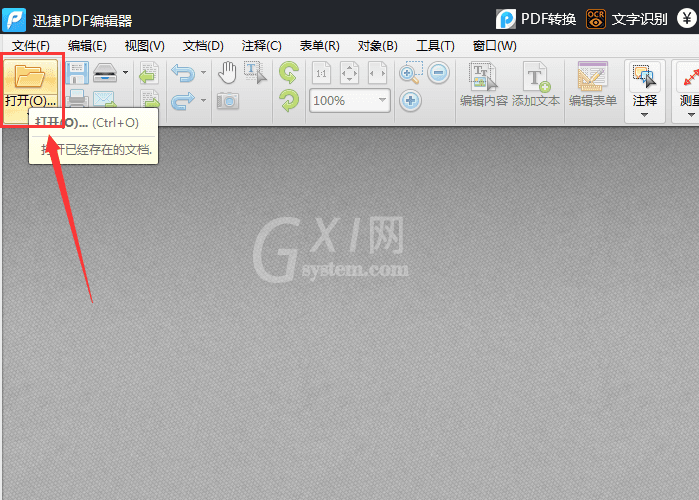Click the PDF转换 button in title bar
This screenshot has width=699, height=500.
[x=536, y=19]
